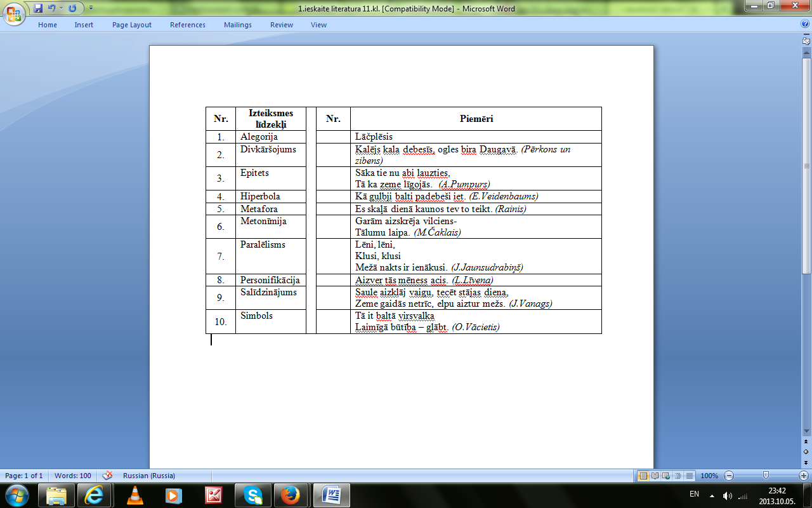Switch to the References tab
The image size is (812, 508).
[x=188, y=25]
